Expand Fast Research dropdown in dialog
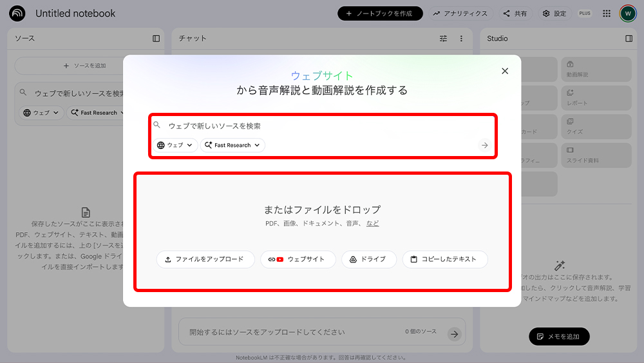644x363 pixels. (x=232, y=145)
